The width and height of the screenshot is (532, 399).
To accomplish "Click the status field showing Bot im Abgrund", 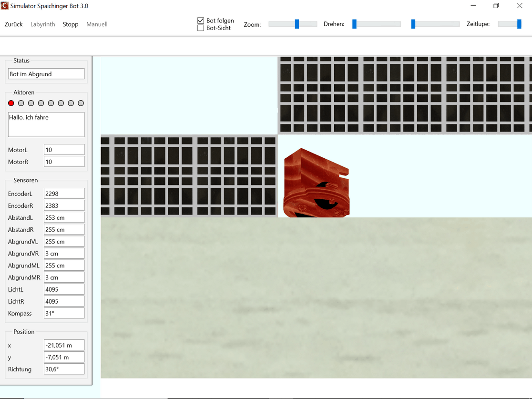I will click(46, 74).
